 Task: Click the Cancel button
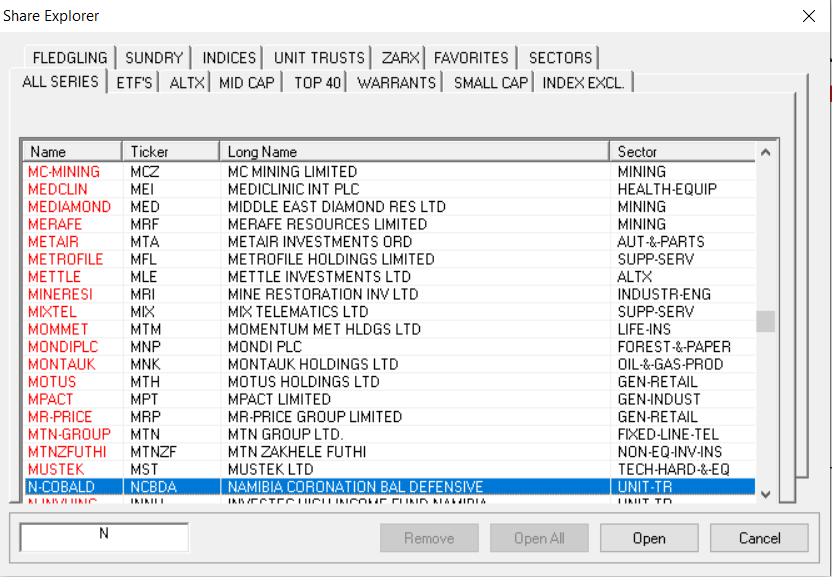click(759, 538)
